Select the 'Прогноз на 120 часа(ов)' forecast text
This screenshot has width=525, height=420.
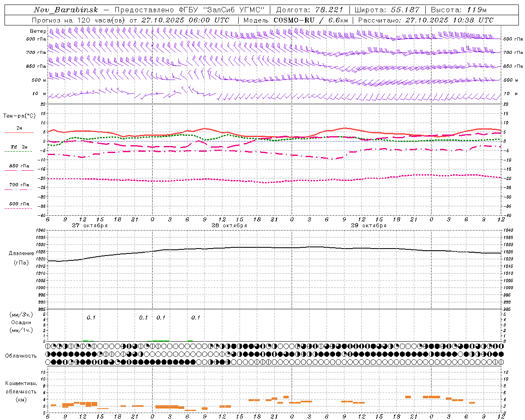pos(79,20)
